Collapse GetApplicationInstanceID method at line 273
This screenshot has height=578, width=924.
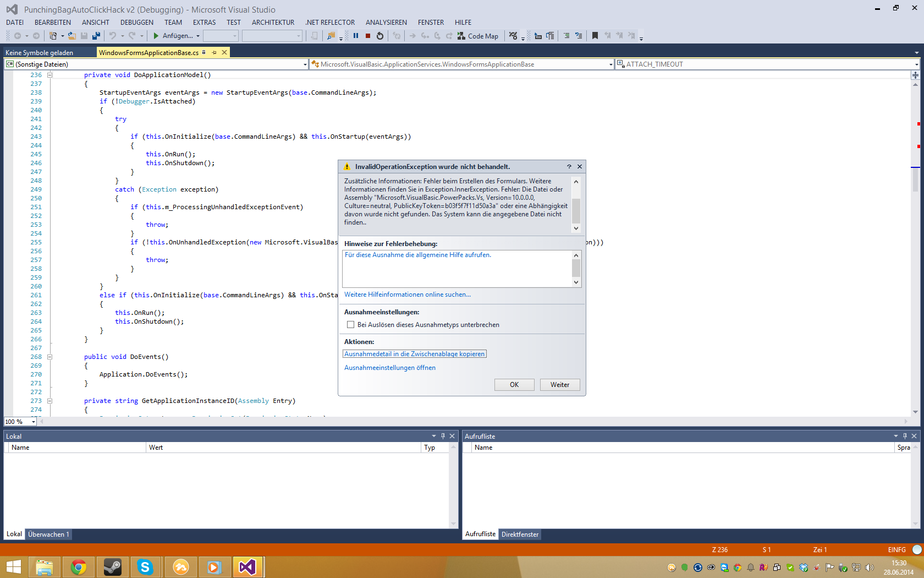coord(50,401)
